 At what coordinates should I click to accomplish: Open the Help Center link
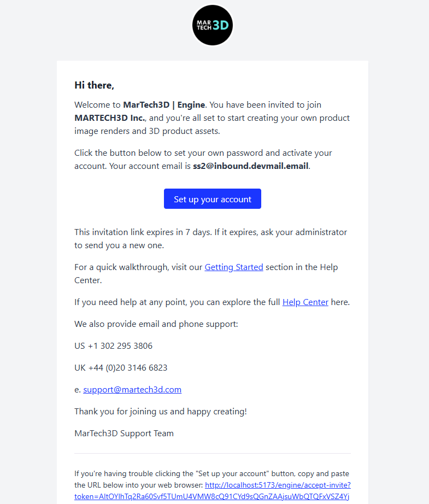coord(305,302)
